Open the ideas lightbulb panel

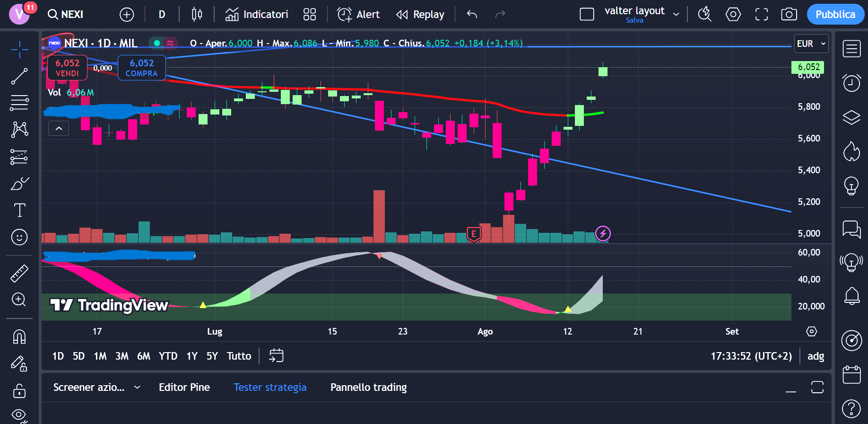[x=851, y=186]
